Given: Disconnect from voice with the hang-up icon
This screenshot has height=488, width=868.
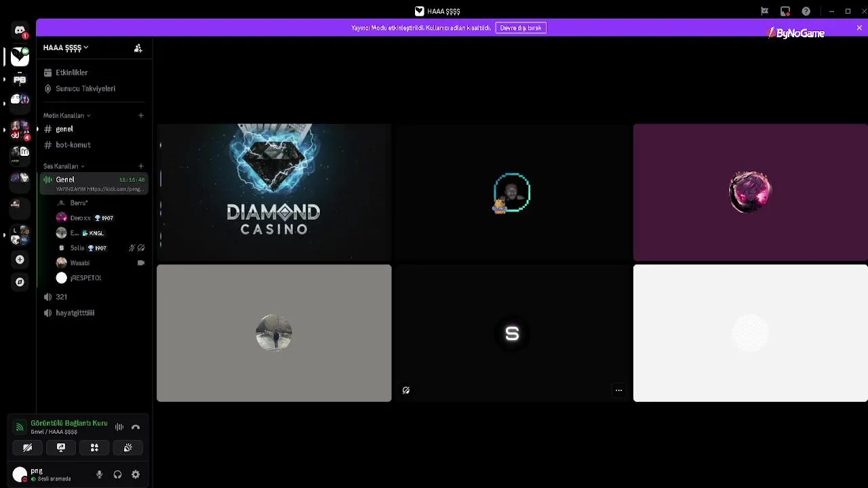Looking at the screenshot, I should tap(136, 427).
